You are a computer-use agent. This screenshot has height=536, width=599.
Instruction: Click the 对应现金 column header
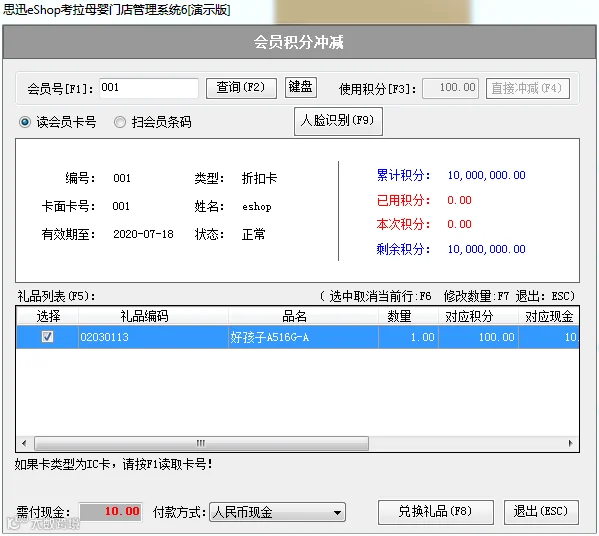549,316
